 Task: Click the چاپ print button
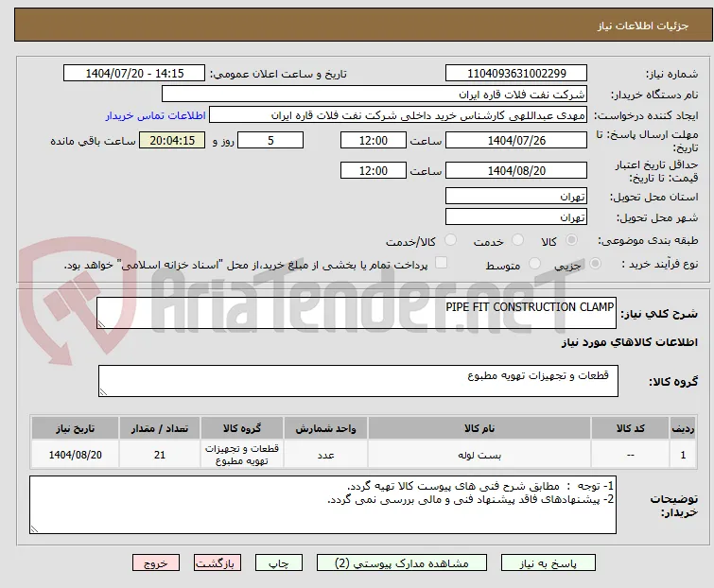279,563
